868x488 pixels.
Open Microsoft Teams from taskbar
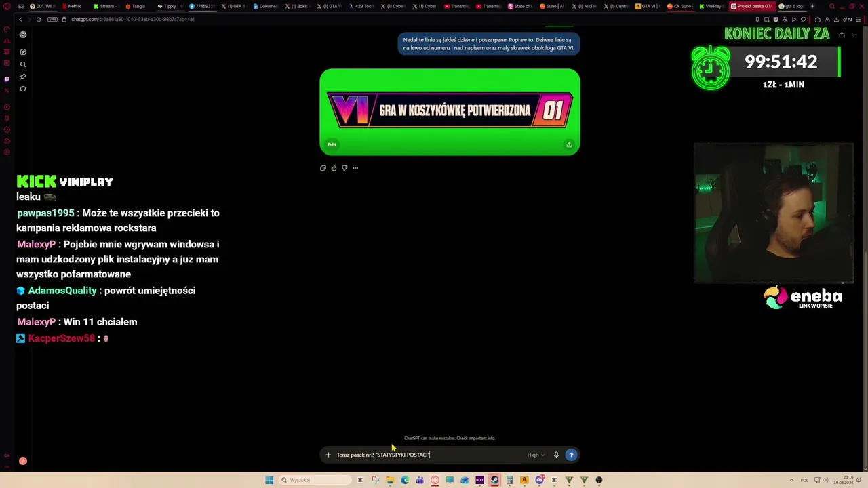click(x=420, y=480)
